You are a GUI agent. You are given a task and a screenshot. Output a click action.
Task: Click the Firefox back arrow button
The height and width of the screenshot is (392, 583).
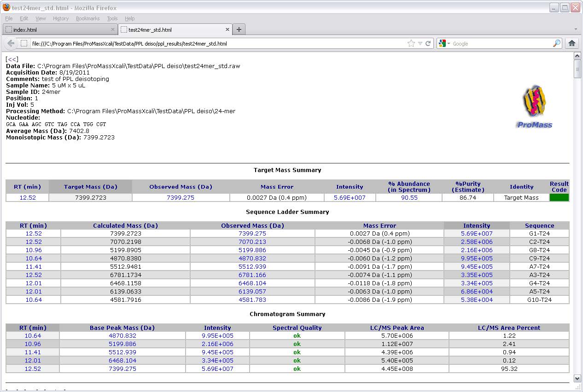11,43
